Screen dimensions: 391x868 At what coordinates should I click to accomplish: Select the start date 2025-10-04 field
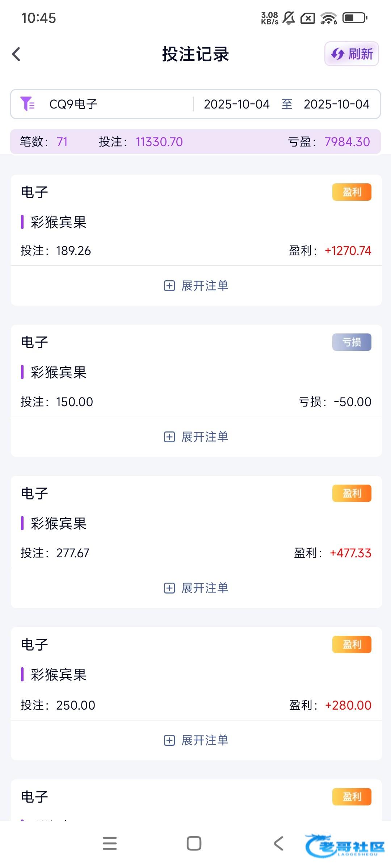click(x=236, y=104)
